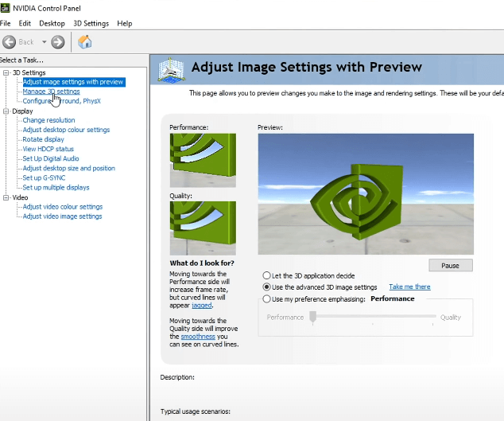
Task: Click the NVIDIA Control Panel title icon
Action: coord(5,8)
